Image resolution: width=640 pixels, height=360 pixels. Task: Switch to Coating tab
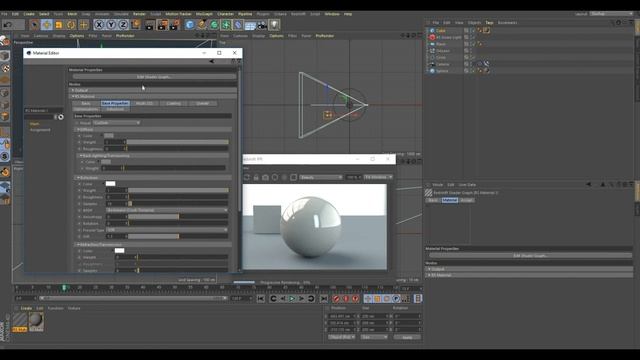173,103
